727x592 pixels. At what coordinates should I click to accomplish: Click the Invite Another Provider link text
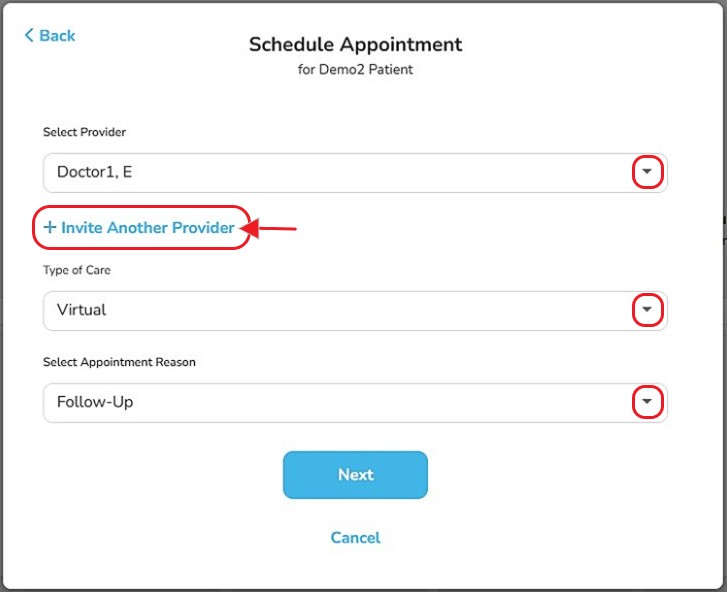point(148,228)
